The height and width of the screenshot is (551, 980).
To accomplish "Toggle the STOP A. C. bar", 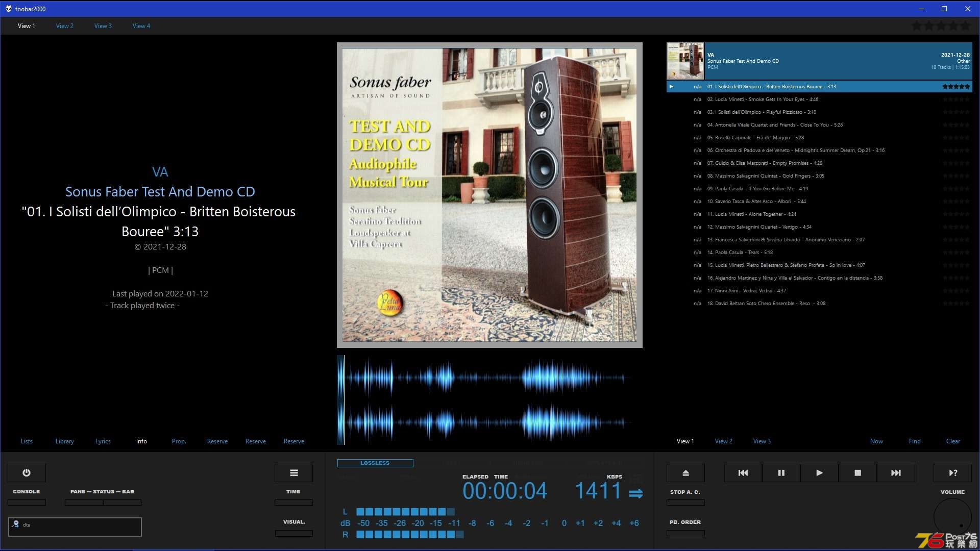I will click(685, 503).
